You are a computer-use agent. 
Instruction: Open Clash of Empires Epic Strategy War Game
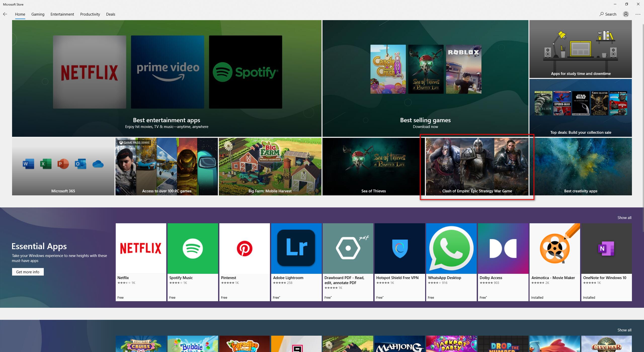[477, 166]
